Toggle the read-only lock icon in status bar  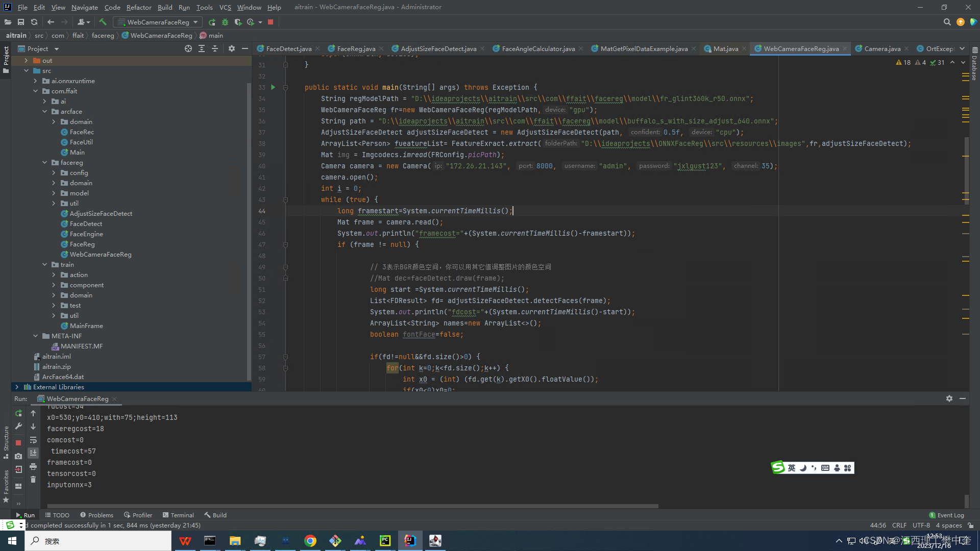(970, 525)
